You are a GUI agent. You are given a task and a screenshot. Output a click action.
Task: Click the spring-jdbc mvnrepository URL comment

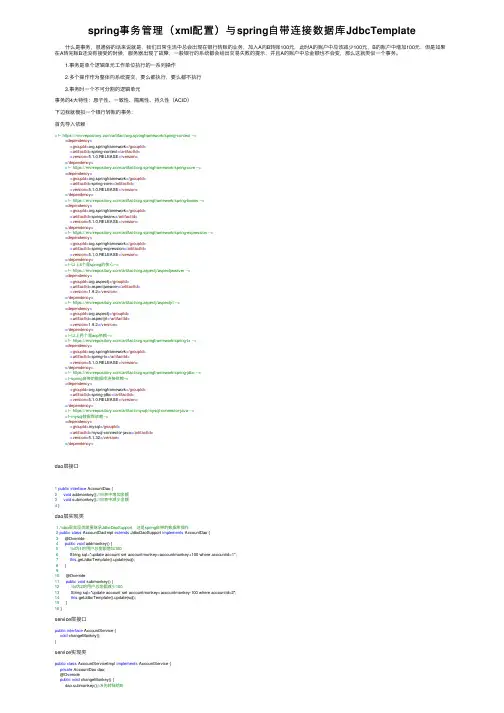tap(133, 373)
